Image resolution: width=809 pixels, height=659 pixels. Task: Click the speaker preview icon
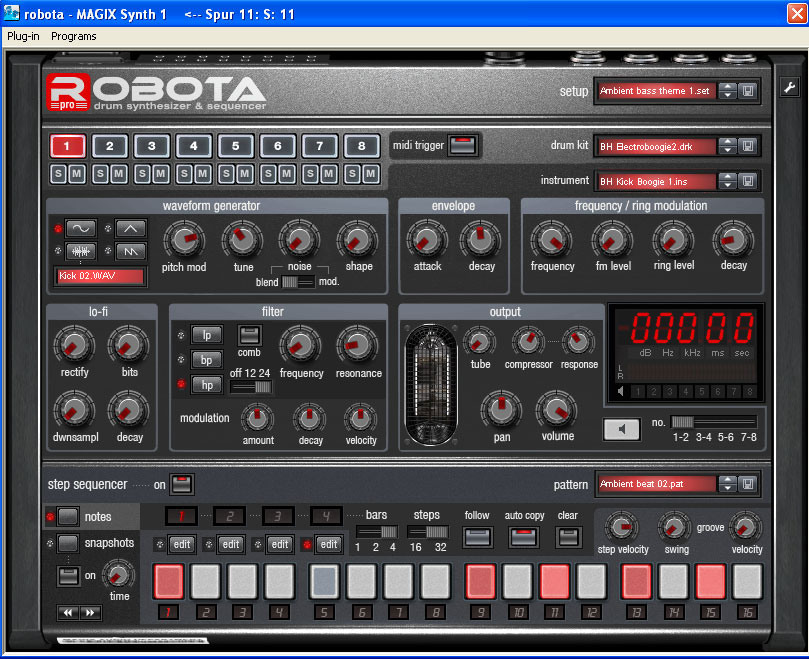click(621, 429)
